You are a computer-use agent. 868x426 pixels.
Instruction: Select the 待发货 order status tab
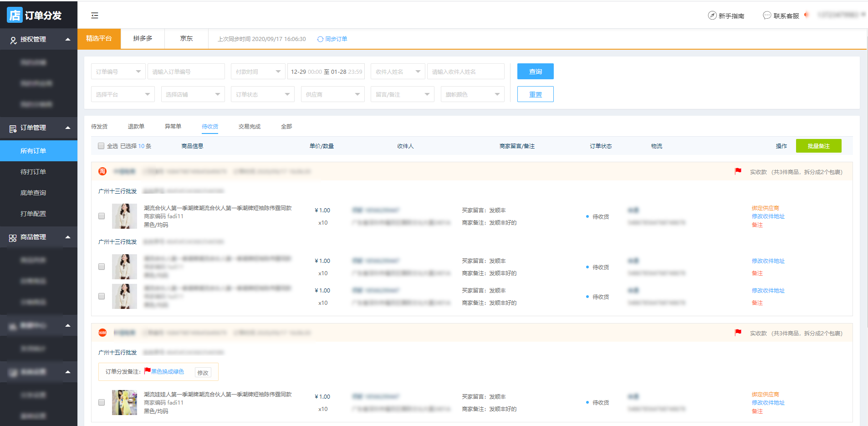click(x=99, y=127)
